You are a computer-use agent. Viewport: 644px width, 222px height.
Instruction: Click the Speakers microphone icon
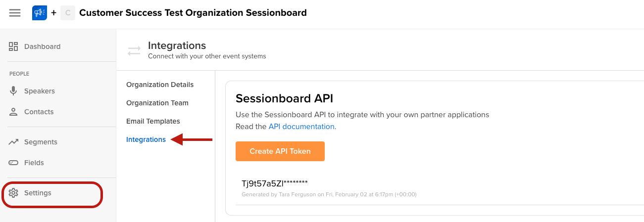pos(14,91)
